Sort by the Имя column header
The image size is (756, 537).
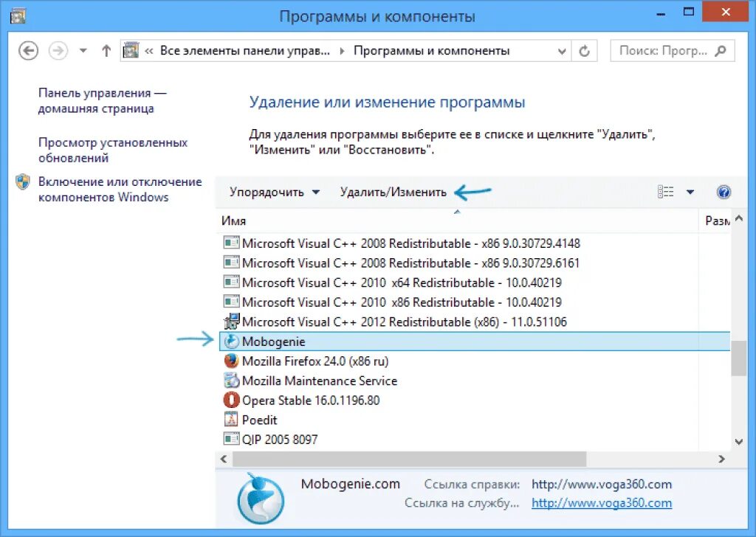click(x=456, y=221)
